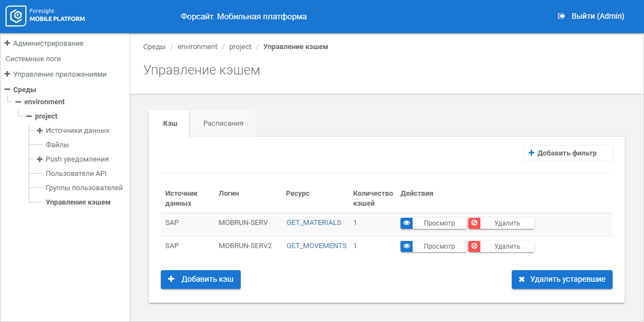The height and width of the screenshot is (322, 644).
Task: Click the Добавить кэш button
Action: tap(201, 280)
